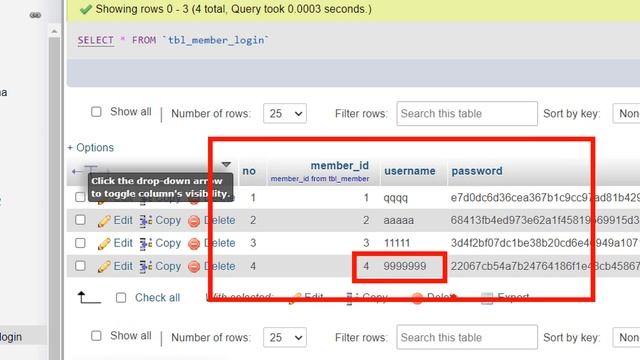Sort by the no column header
This screenshot has width=640, height=360.
pyautogui.click(x=249, y=171)
